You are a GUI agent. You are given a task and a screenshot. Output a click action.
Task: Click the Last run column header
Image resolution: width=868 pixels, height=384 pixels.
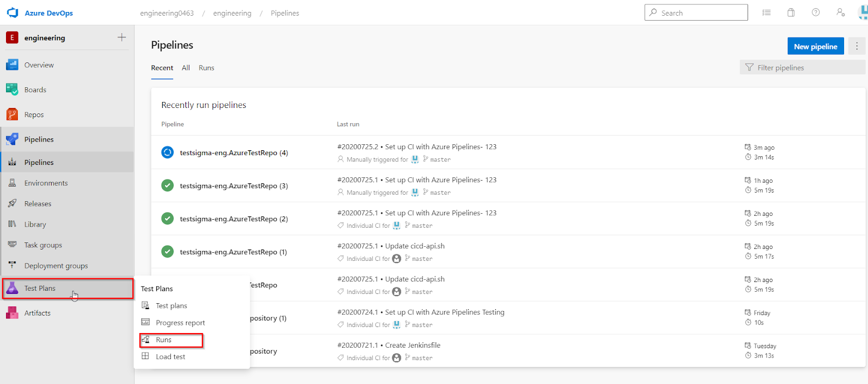pyautogui.click(x=348, y=124)
